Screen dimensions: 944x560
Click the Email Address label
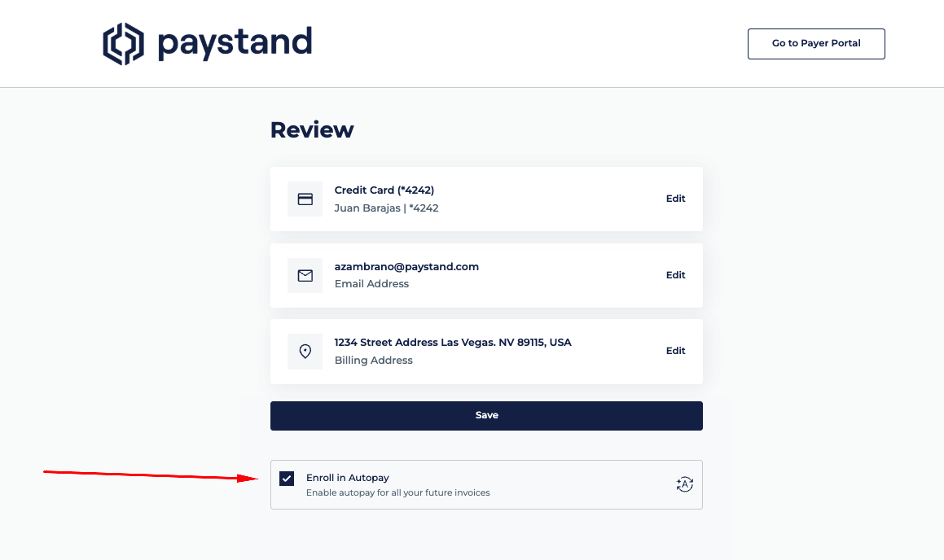tap(371, 284)
